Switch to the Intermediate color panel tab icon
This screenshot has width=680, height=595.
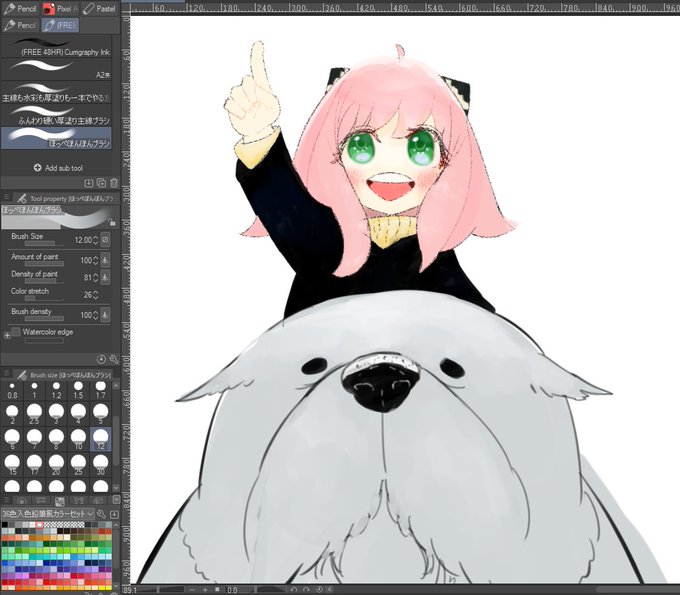pos(79,501)
